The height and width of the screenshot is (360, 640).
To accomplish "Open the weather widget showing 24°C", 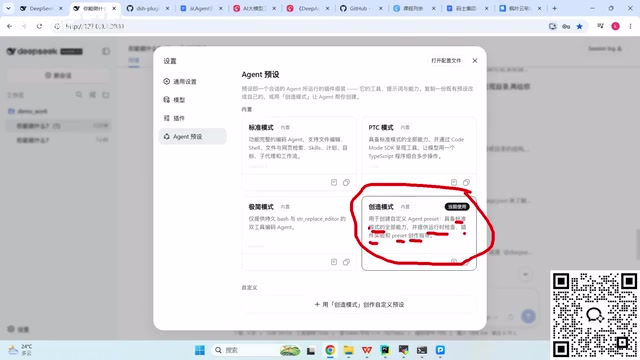I will [20, 350].
